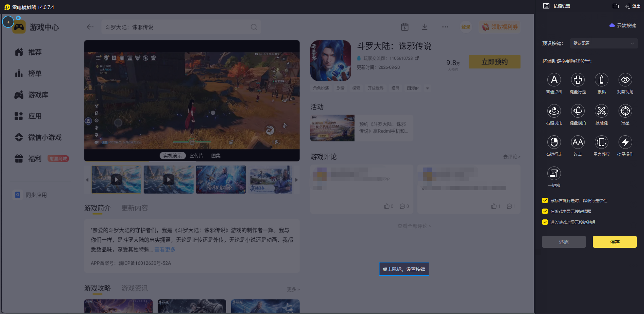Click 查看全部评论 link
This screenshot has height=314, width=644.
point(414,226)
